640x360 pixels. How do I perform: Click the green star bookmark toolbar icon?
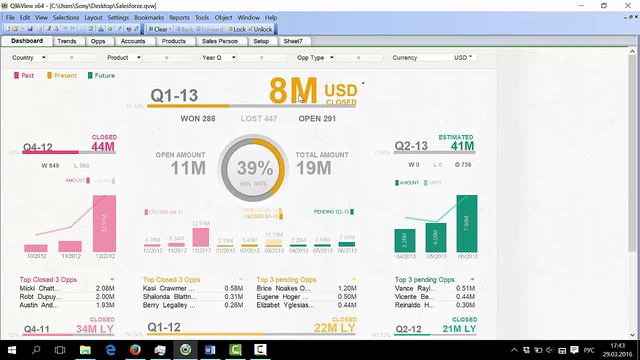110,29
